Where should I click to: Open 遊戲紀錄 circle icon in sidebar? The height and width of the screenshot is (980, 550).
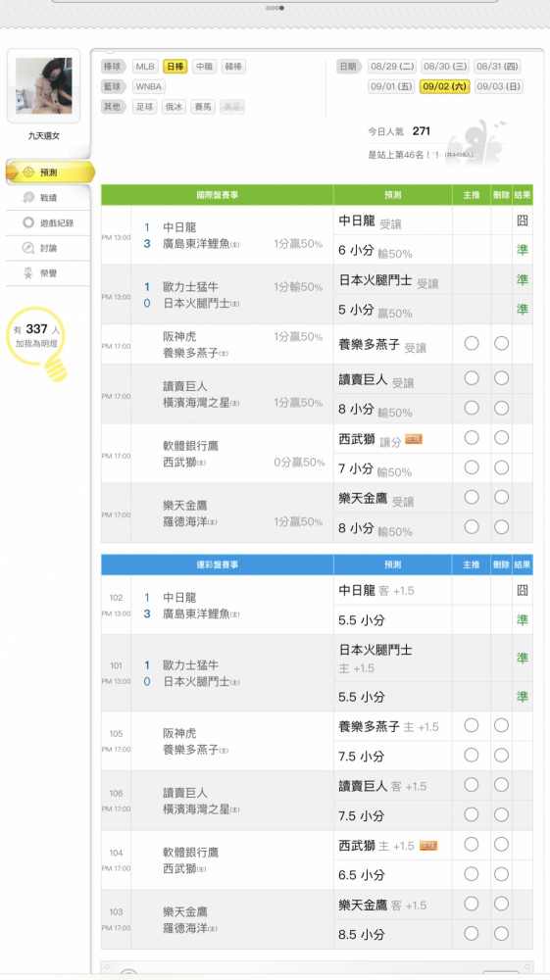pos(28,222)
